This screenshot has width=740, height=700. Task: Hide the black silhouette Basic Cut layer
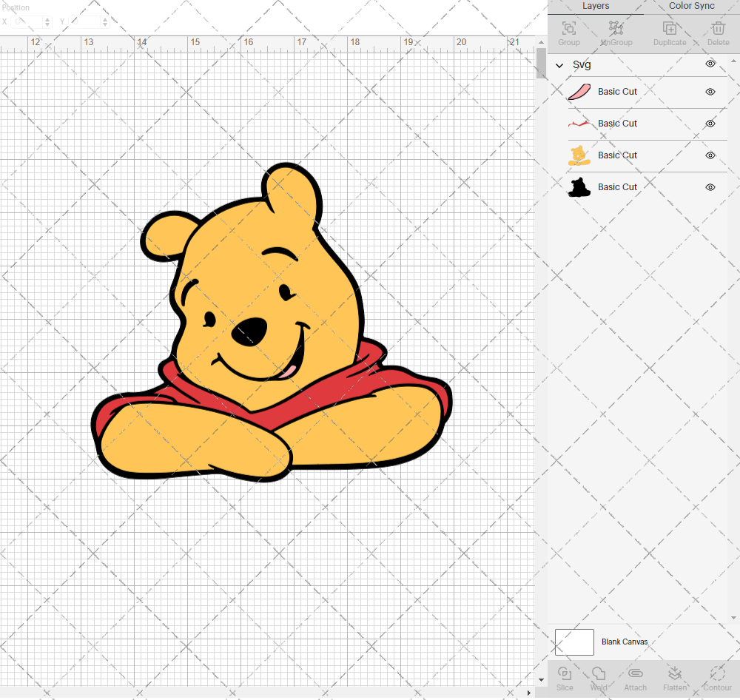tap(710, 187)
